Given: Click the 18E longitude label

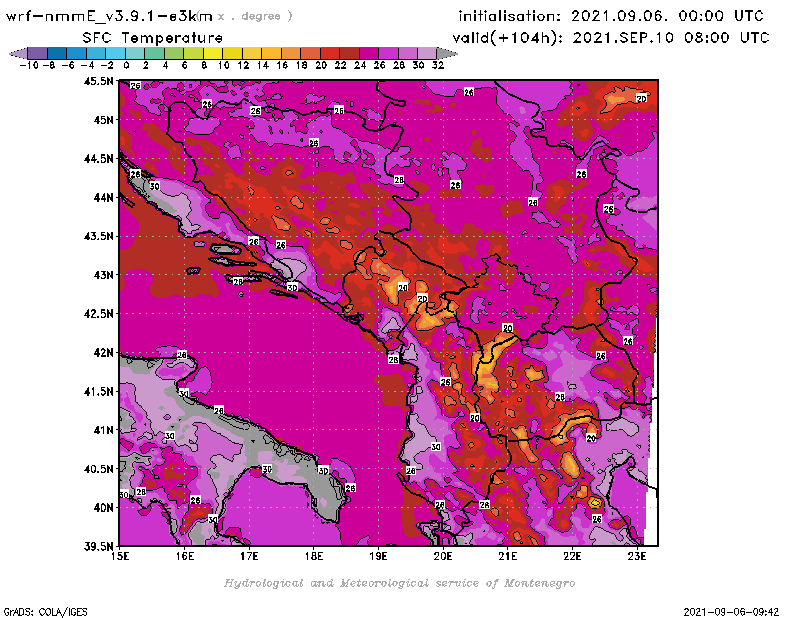Looking at the screenshot, I should 314,556.
